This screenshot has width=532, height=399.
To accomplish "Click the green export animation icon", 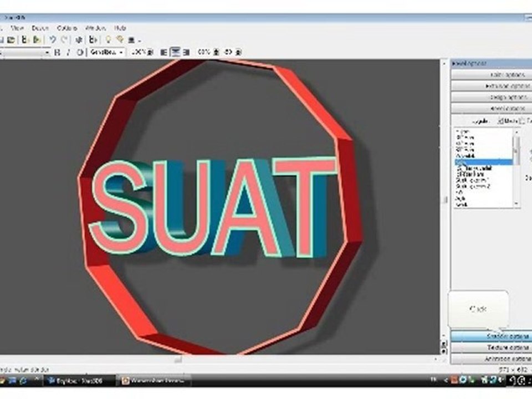I will (37, 40).
